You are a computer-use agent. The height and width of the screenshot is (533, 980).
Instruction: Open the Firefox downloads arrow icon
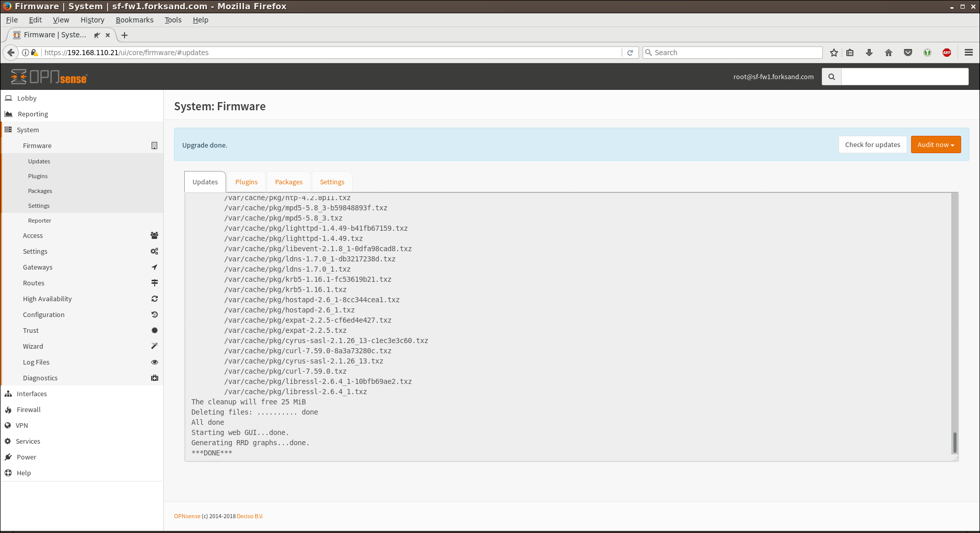coord(869,53)
